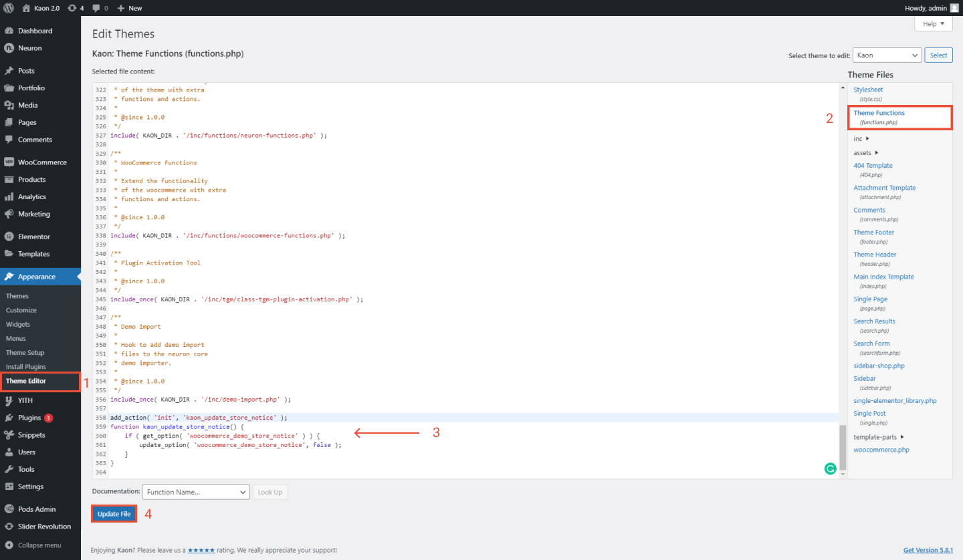963x560 pixels.
Task: Expand the Help panel tab
Action: [933, 23]
